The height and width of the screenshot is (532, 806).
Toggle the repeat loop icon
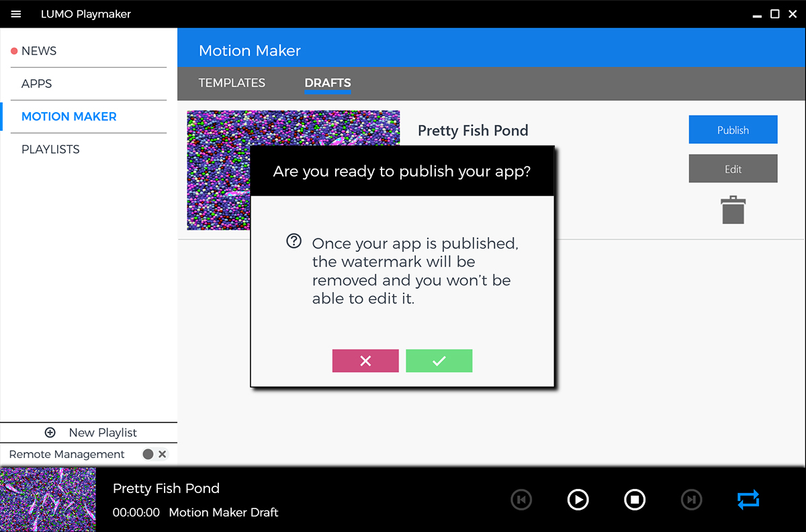pos(748,499)
